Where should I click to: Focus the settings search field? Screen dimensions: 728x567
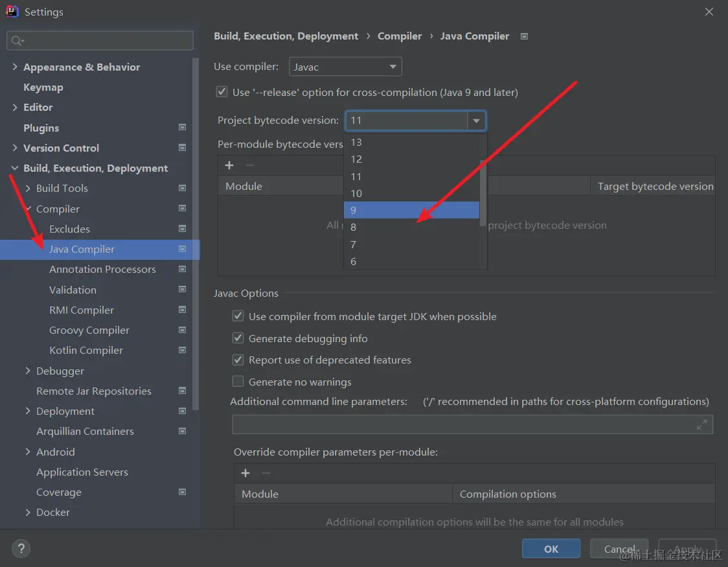(100, 41)
